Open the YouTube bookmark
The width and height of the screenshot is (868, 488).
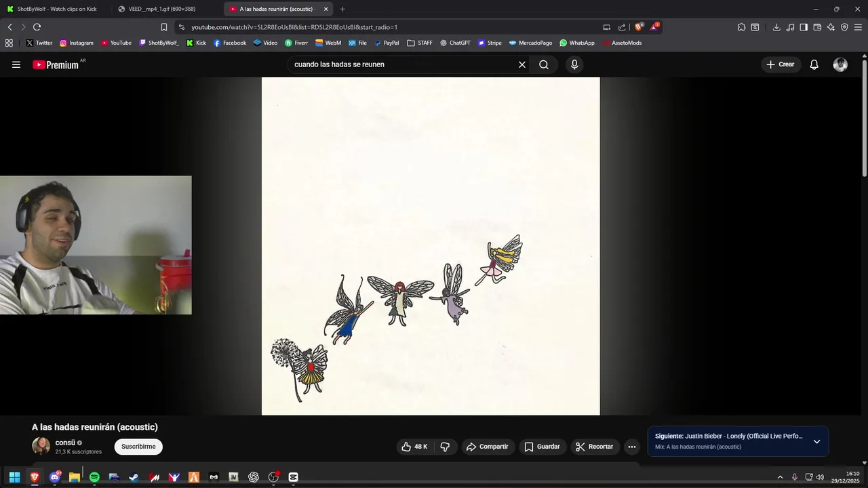pyautogui.click(x=116, y=43)
